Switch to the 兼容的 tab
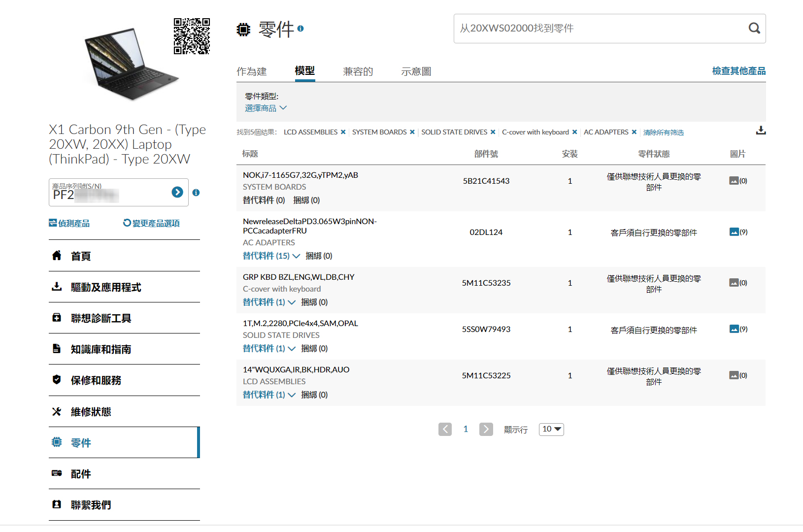Image resolution: width=803 pixels, height=532 pixels. tap(358, 71)
